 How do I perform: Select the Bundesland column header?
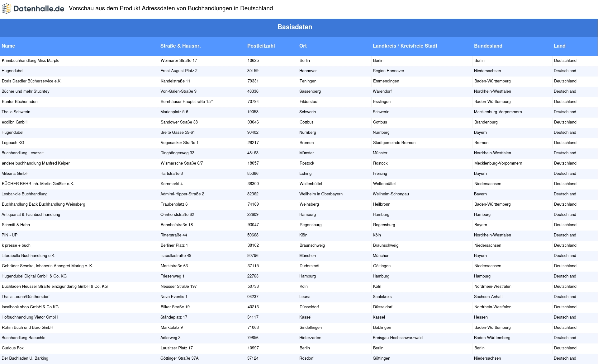[488, 46]
